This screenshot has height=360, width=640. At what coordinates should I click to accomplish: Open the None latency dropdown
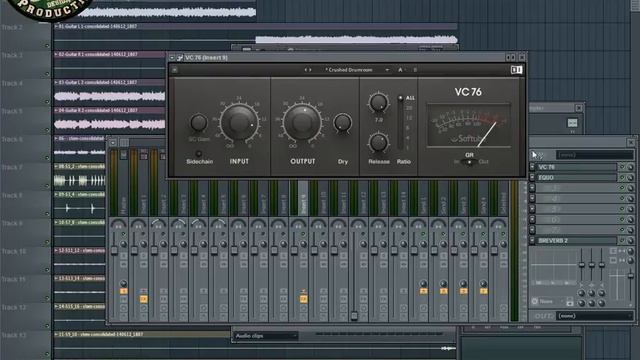click(x=551, y=302)
